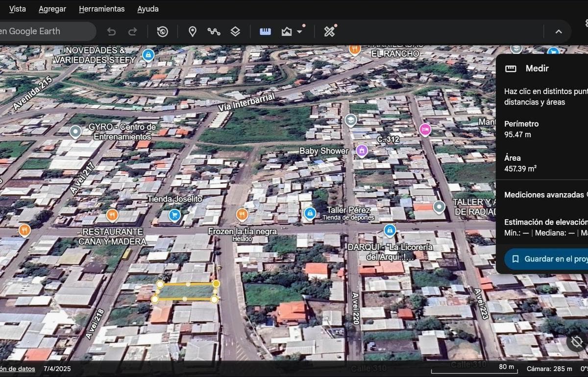Click the NOVEDADES & VARIEDADES STEFY shop marker
Viewport: 588px width, 377px height.
(147, 55)
